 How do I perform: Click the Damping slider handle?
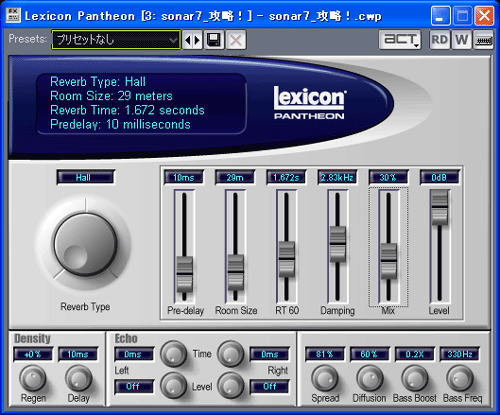coord(338,244)
